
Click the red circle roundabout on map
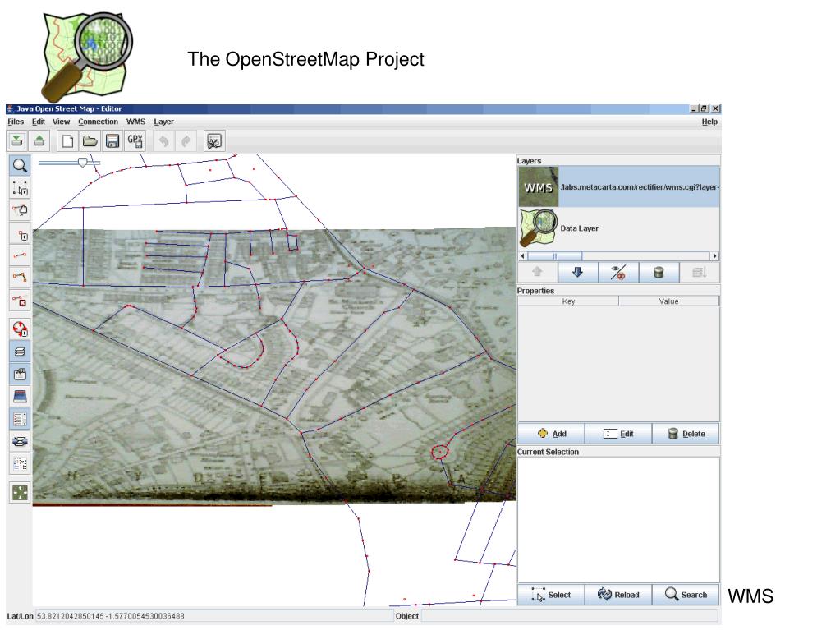point(440,452)
